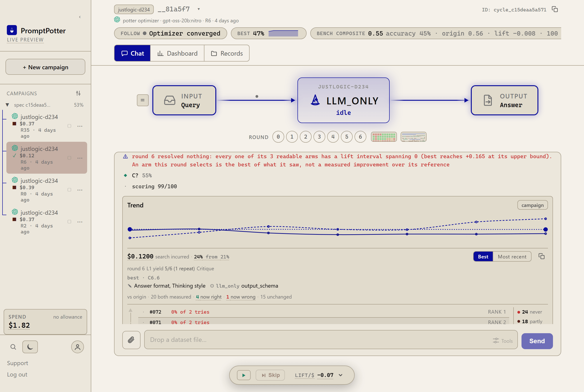Collapse the spec c15deaa5 tree
This screenshot has width=584, height=392.
click(x=7, y=105)
